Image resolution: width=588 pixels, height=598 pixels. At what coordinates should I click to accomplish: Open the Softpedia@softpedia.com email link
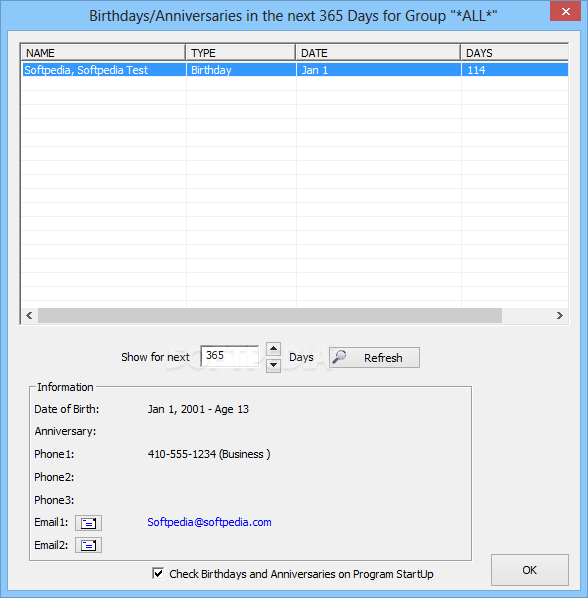[209, 522]
